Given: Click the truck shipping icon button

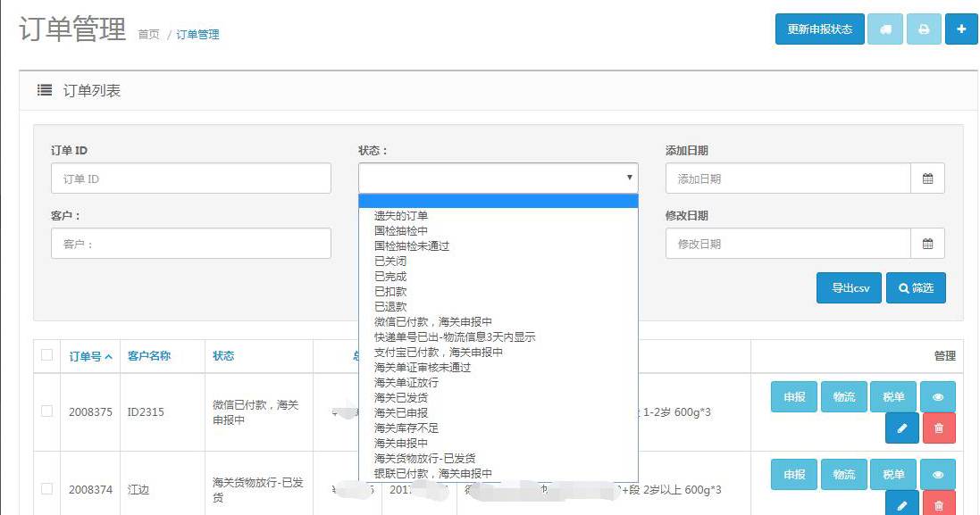Looking at the screenshot, I should (885, 29).
